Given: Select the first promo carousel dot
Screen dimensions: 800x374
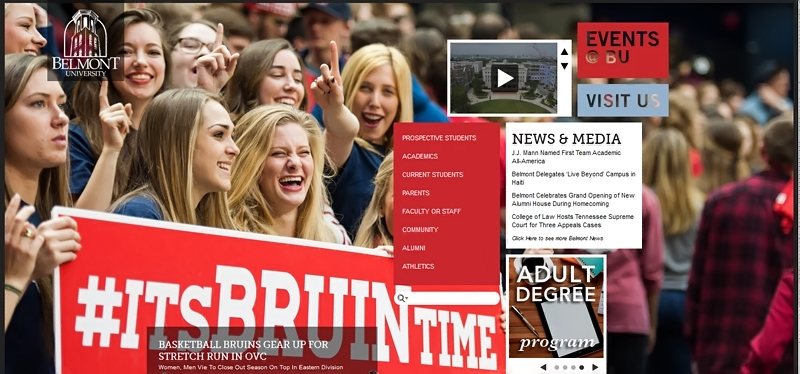Looking at the screenshot, I should point(557,367).
